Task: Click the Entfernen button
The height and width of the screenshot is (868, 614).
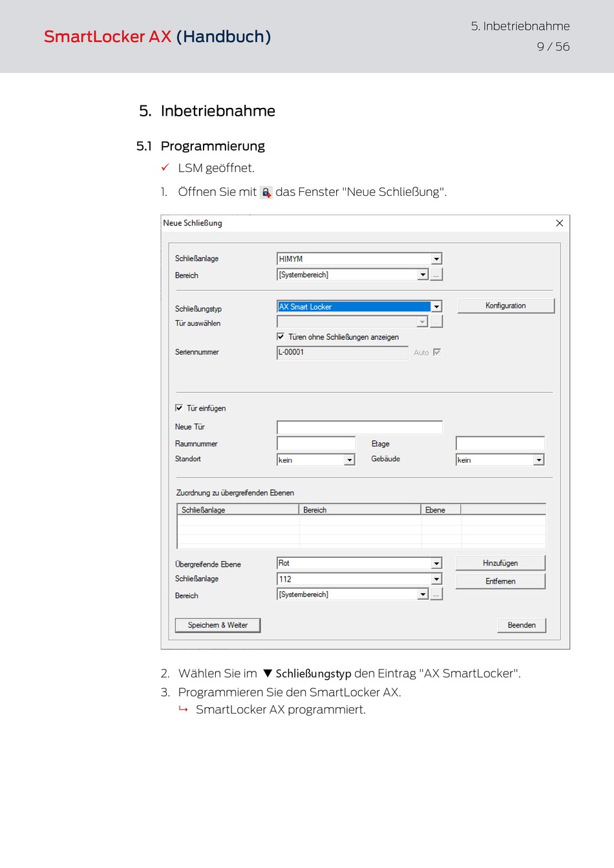Action: 500,581
